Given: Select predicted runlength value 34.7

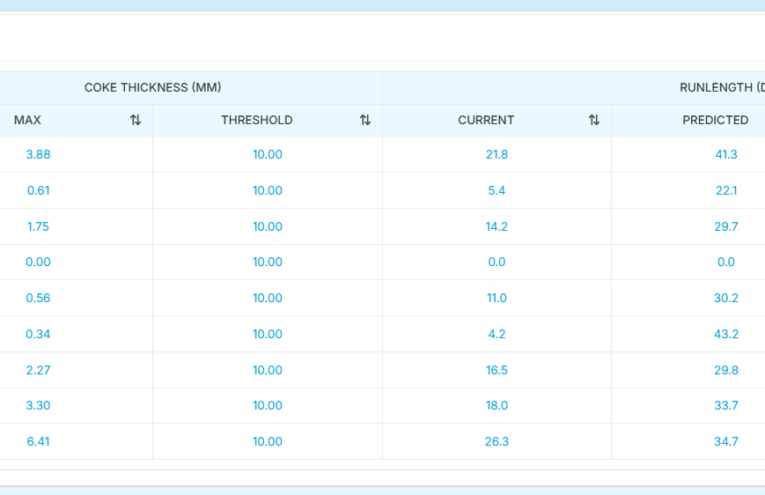Looking at the screenshot, I should click(726, 441).
